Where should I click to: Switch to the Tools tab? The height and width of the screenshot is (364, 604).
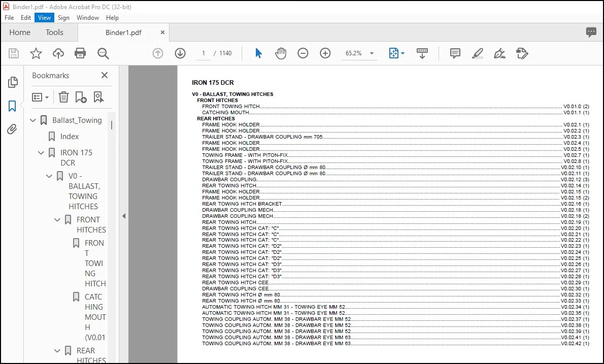[x=54, y=32]
